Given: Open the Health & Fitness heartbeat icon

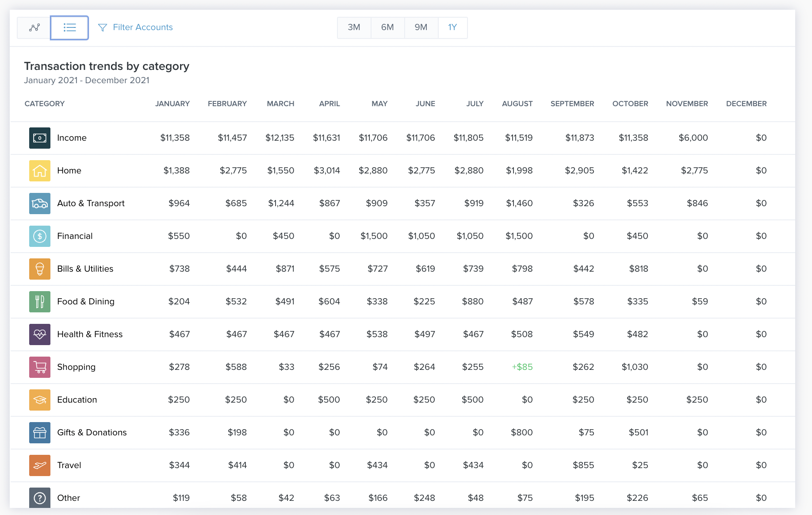Looking at the screenshot, I should point(39,334).
